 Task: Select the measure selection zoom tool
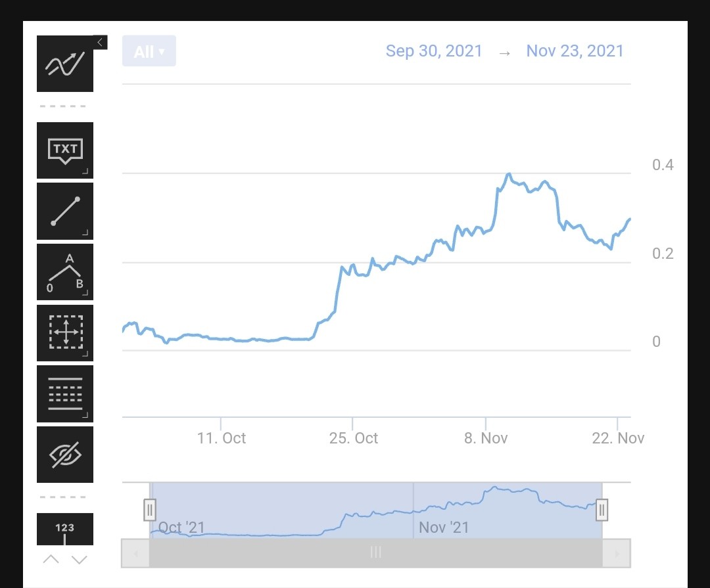[64, 333]
